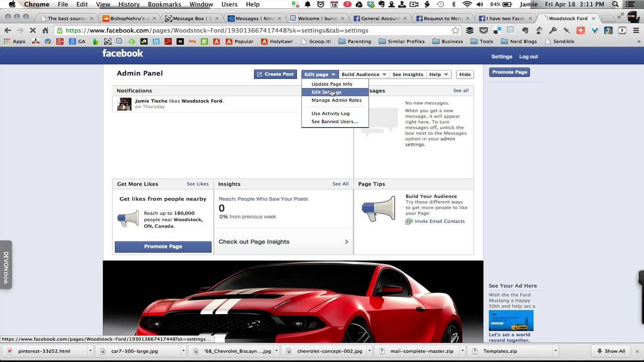Image resolution: width=644 pixels, height=362 pixels.
Task: Click the Log out link
Action: click(x=528, y=57)
